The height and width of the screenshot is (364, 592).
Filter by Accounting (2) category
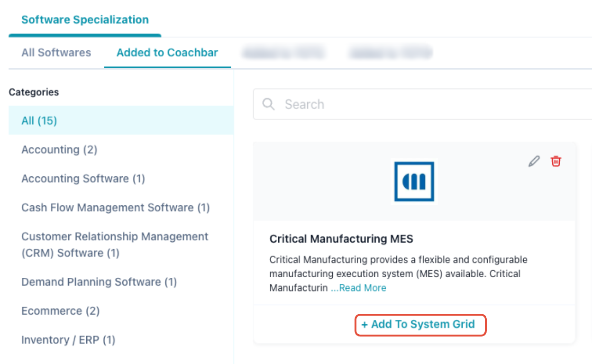59,150
